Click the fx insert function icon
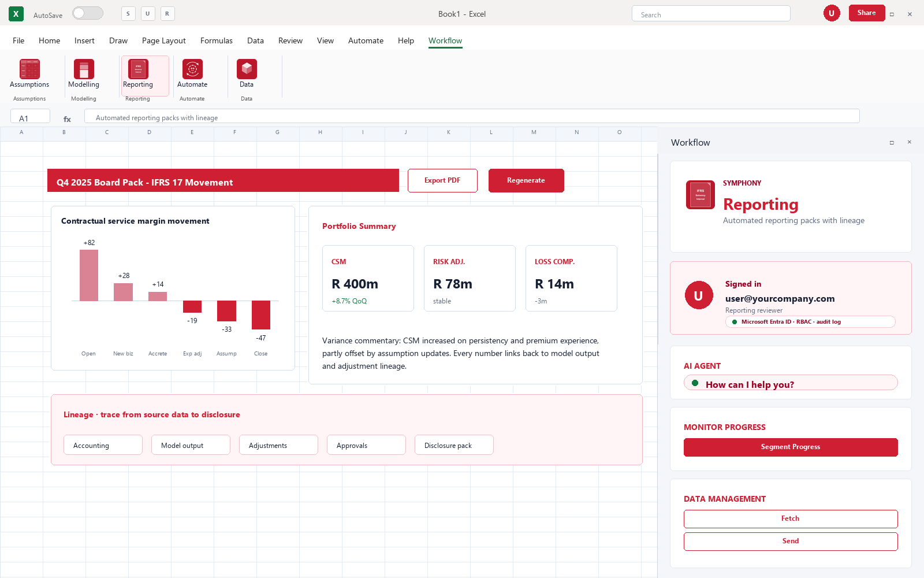Image resolution: width=924 pixels, height=578 pixels. pos(67,118)
